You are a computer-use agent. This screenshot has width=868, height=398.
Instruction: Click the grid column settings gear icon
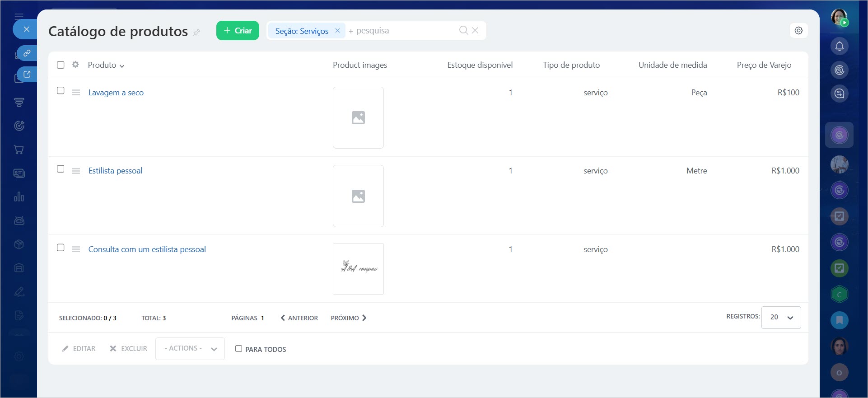75,65
